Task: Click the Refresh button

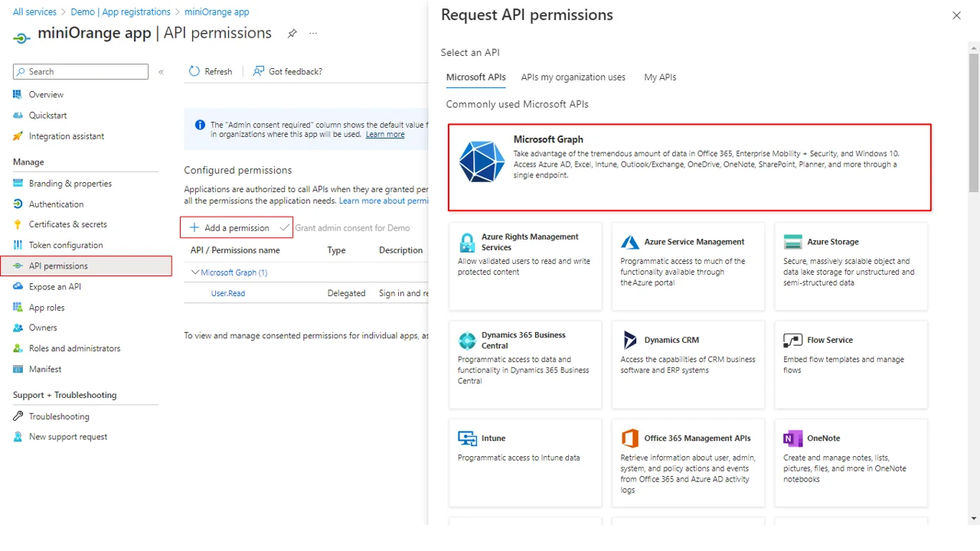Action: point(211,71)
